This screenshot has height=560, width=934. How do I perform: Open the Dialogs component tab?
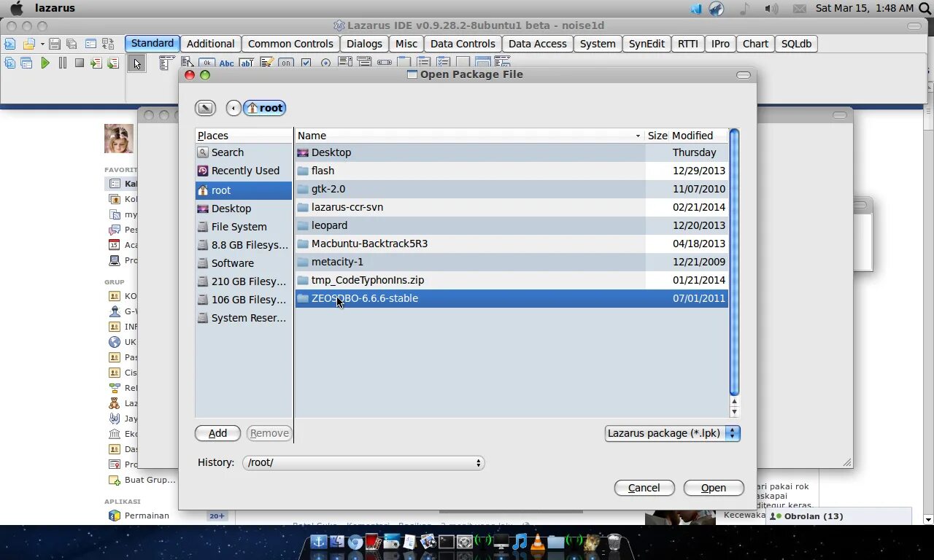364,44
